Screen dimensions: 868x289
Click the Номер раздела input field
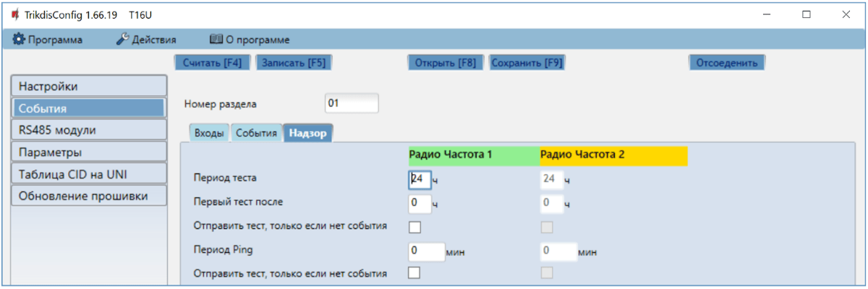(x=352, y=103)
